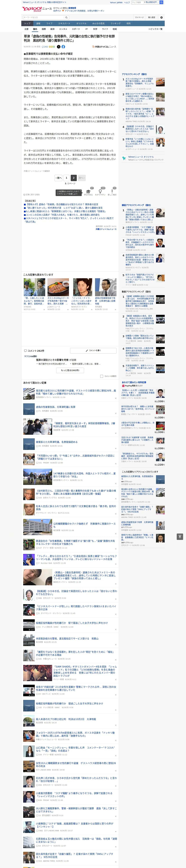The width and height of the screenshot is (186, 868).
Task: Open article 山口真由「モーニングショー」卒業
Action: coord(76,749)
